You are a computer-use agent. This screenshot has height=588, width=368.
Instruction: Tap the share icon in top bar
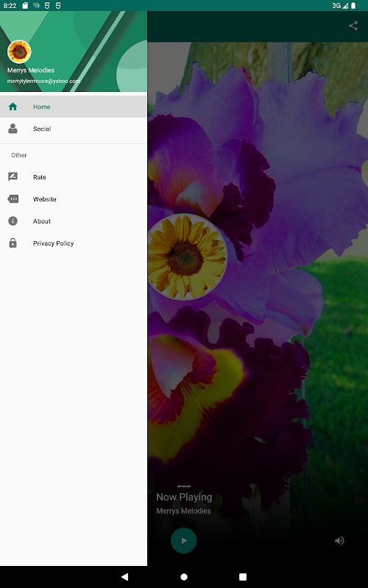tap(353, 26)
